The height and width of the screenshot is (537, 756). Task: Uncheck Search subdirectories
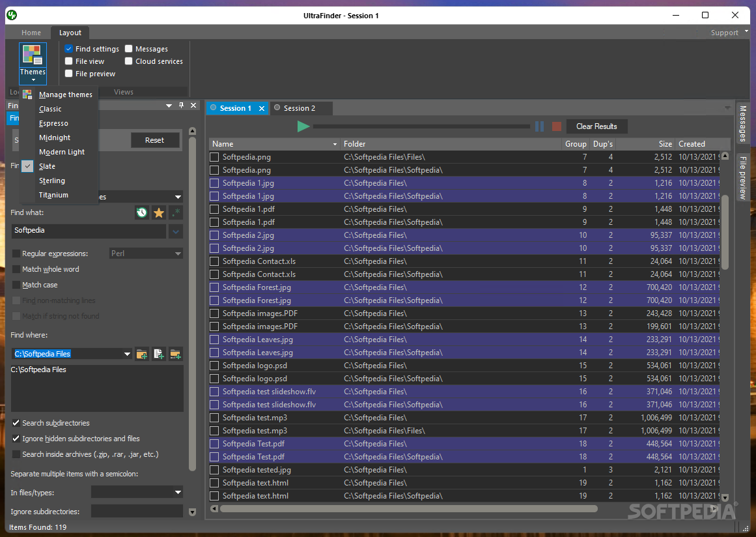pyautogui.click(x=16, y=423)
